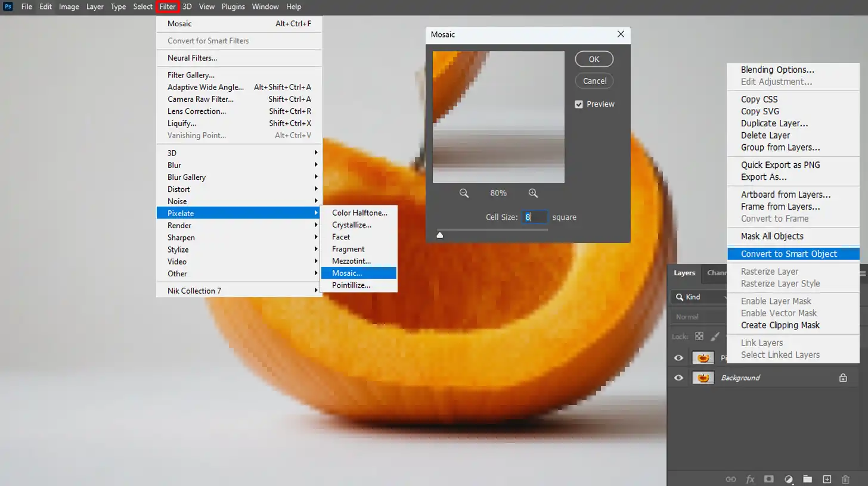Expand the Blur Gallery submenu

239,177
